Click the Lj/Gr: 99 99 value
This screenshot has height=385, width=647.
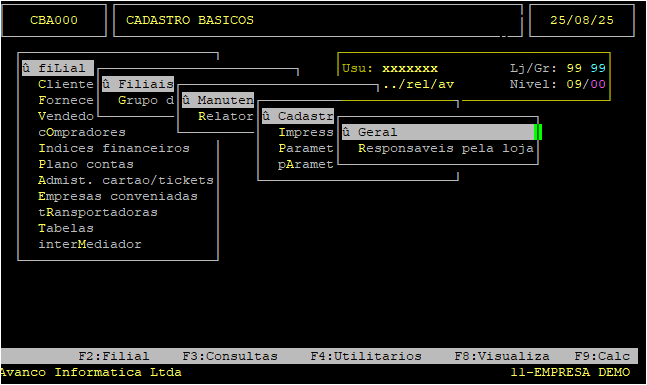click(558, 68)
